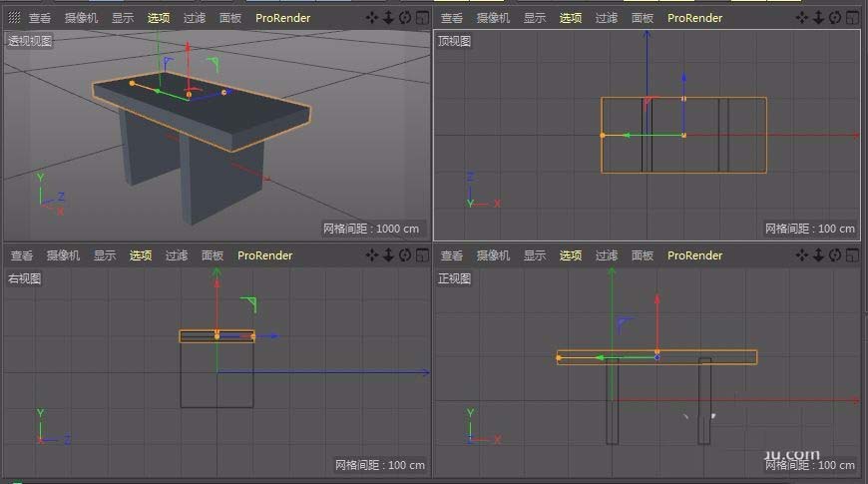Maximize the front view using toggle icon

tap(853, 255)
